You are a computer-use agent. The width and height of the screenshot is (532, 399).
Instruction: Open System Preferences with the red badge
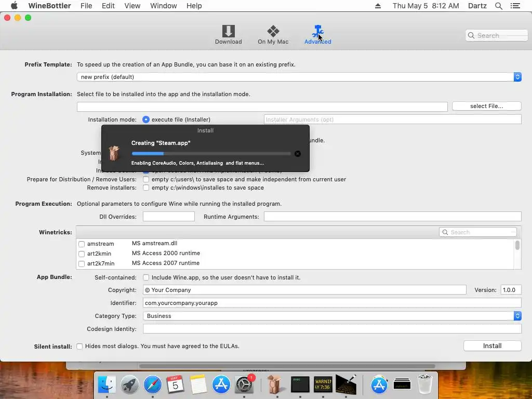pyautogui.click(x=244, y=384)
